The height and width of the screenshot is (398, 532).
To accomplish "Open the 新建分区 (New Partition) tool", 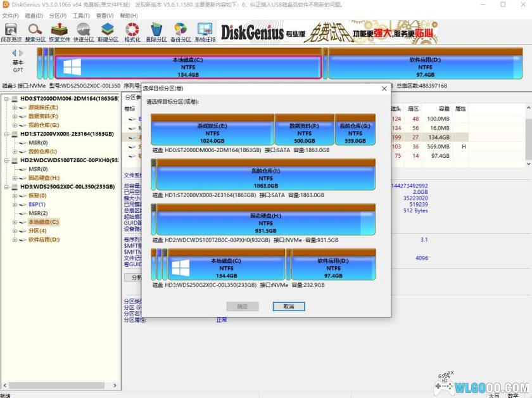I will [x=106, y=30].
